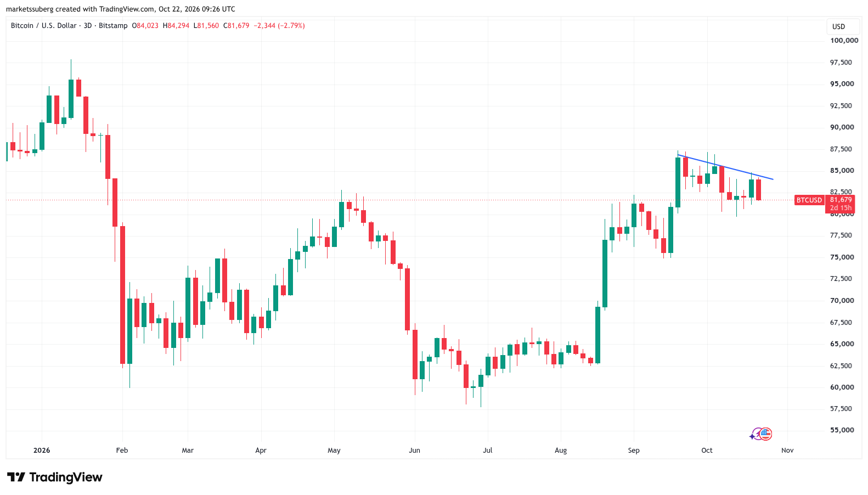Viewport: 868px width, 495px height.
Task: Click the BTCUSD price label tag
Action: (x=809, y=200)
